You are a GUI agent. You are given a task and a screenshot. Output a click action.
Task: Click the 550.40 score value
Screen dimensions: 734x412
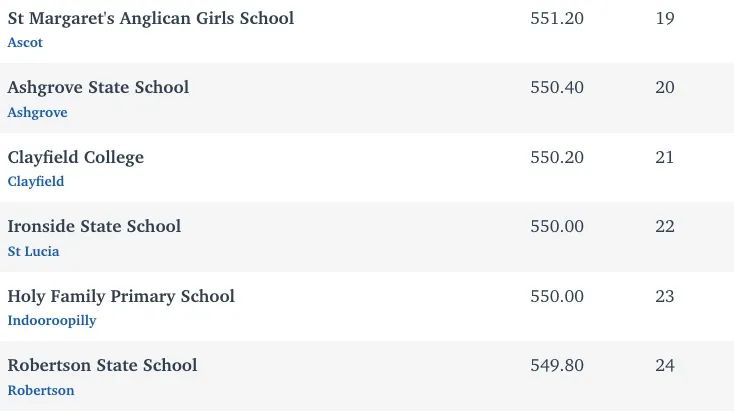[557, 88]
